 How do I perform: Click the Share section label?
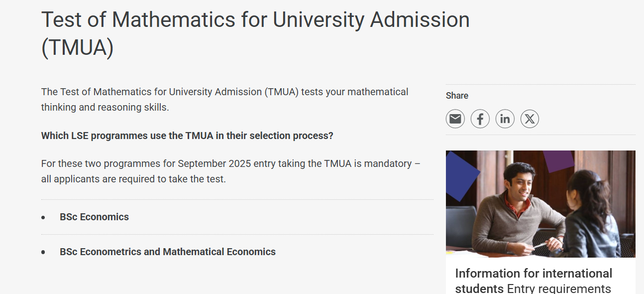457,96
